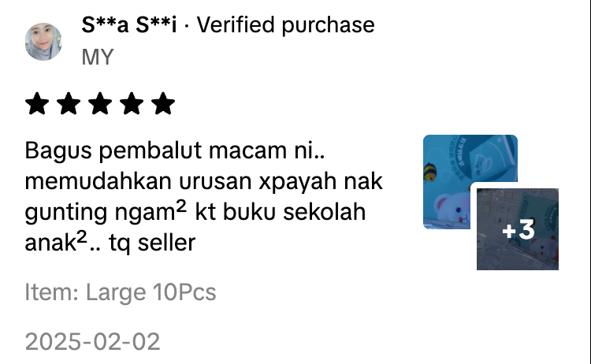591x364 pixels.
Task: Click the word "Large" in the item label
Action: pos(116,292)
